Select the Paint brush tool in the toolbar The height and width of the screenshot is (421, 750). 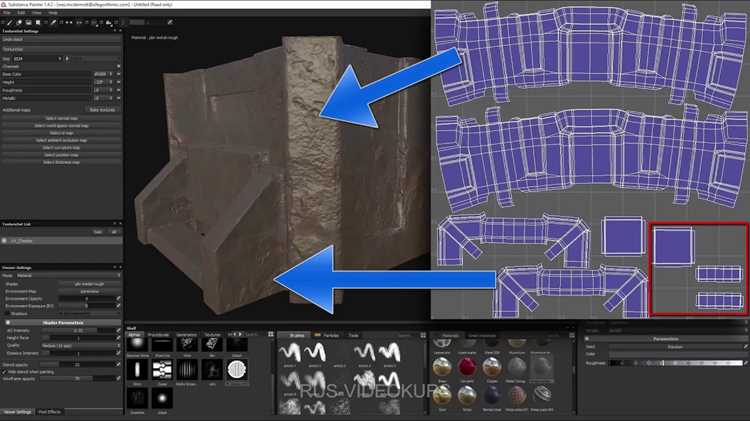[10, 22]
